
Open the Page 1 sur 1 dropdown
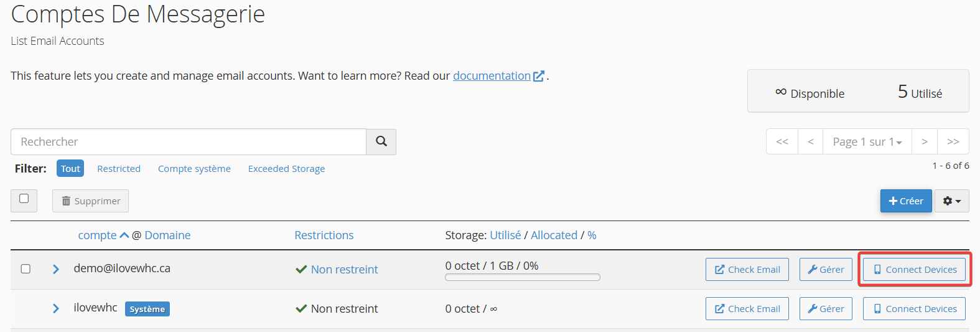pyautogui.click(x=867, y=141)
